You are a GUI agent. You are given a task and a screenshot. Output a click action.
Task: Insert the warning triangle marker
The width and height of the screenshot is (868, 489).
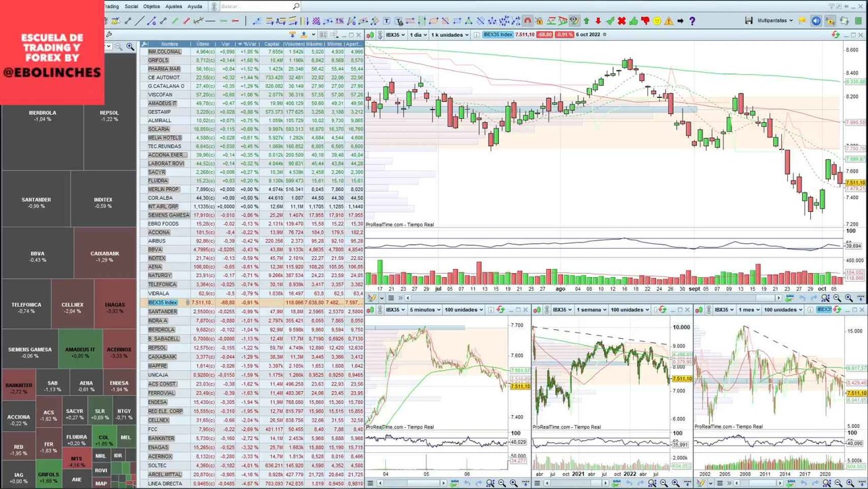tap(668, 21)
